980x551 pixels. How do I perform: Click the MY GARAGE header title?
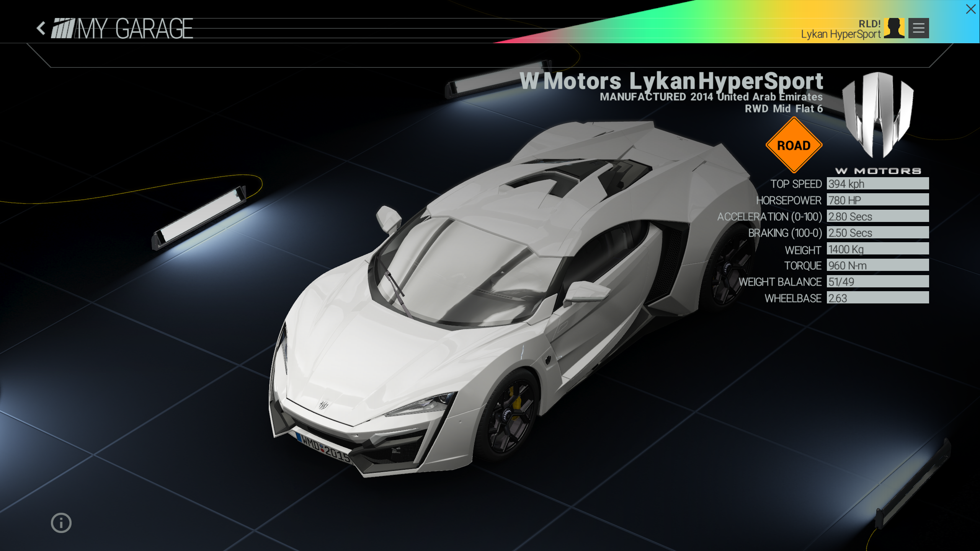pyautogui.click(x=135, y=29)
